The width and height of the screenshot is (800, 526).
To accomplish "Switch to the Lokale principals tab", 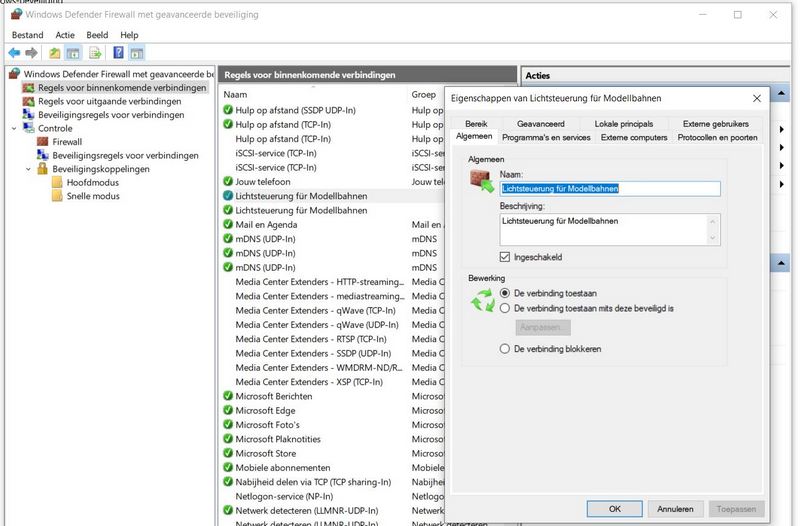I will click(623, 123).
